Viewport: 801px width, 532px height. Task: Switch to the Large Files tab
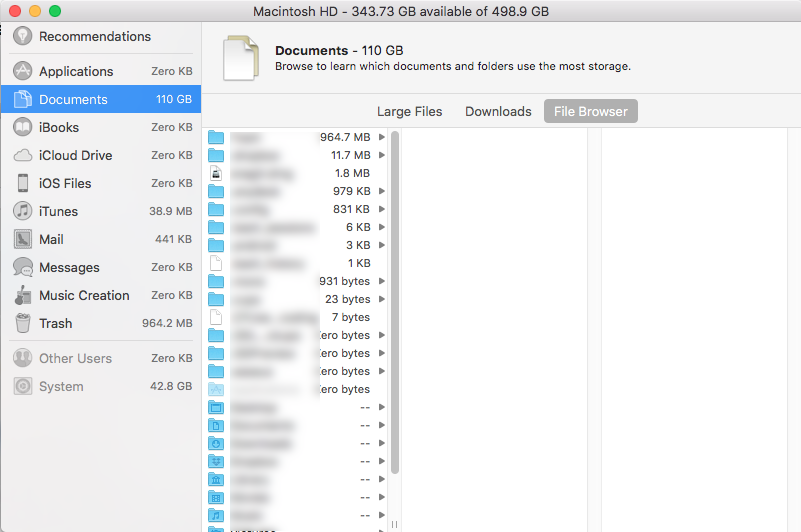coord(410,111)
